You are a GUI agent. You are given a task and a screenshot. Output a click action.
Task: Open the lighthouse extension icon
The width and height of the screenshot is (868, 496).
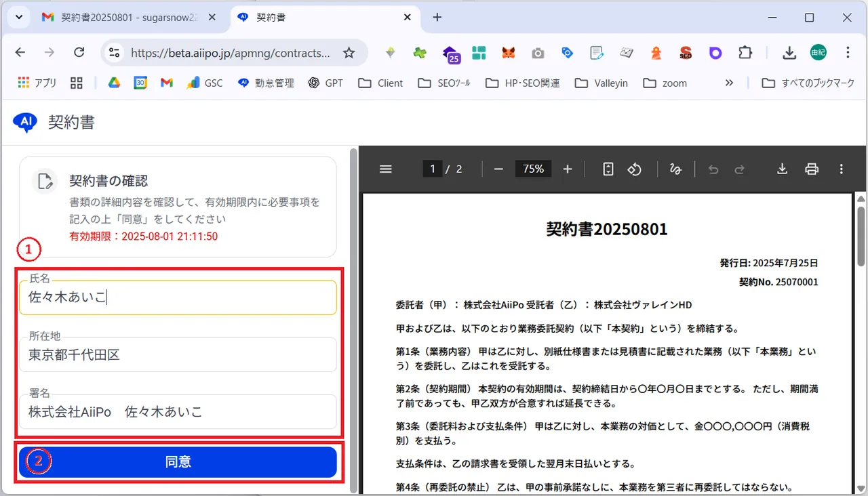(x=656, y=53)
